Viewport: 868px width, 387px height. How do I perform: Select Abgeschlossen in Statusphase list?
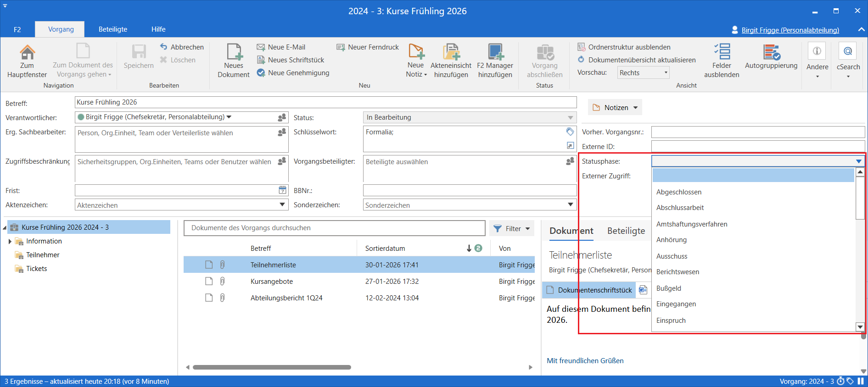[753, 192]
